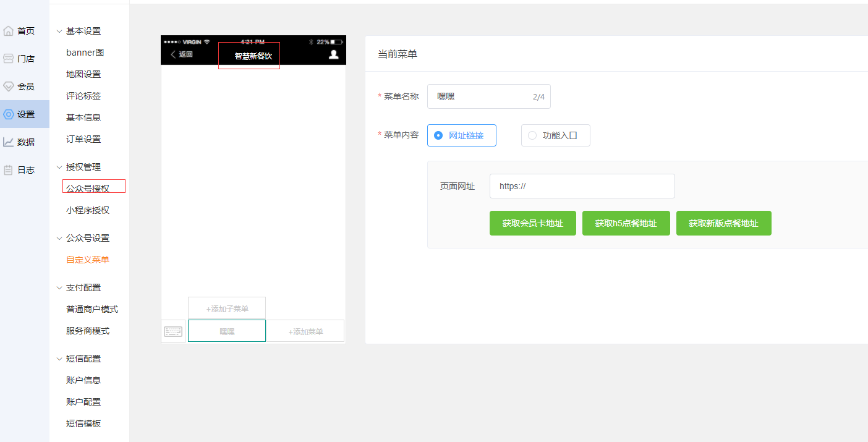The height and width of the screenshot is (442, 868).
Task: Select the 嘿嘿 menu in phone preview
Action: (x=227, y=331)
